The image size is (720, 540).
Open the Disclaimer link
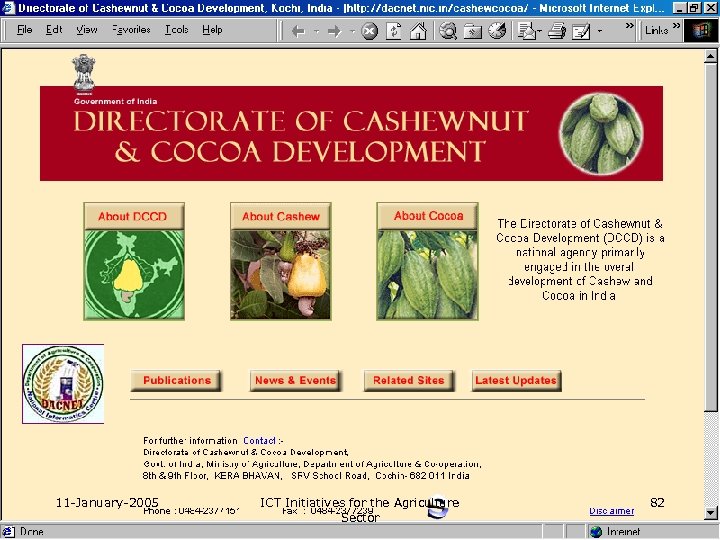612,511
